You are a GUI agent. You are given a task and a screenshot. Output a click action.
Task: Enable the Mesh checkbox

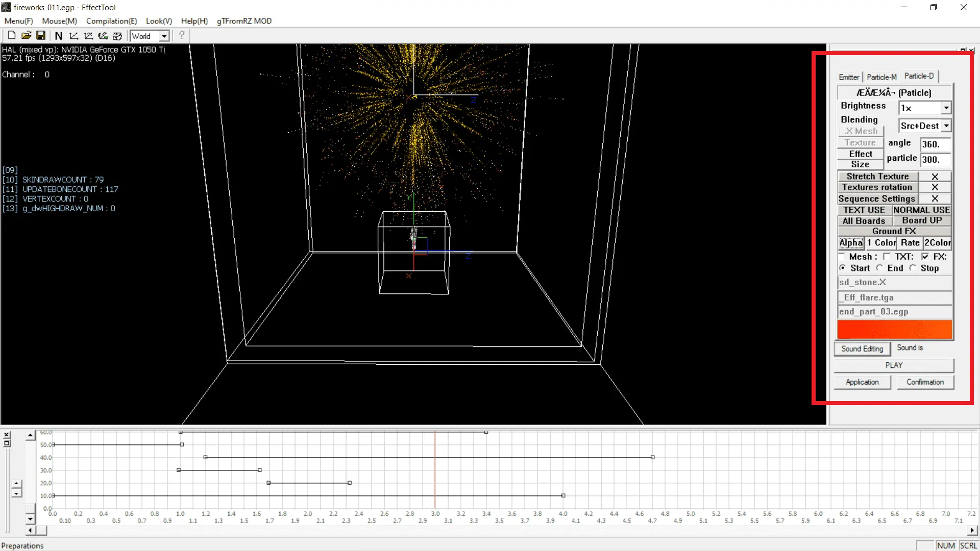point(842,257)
